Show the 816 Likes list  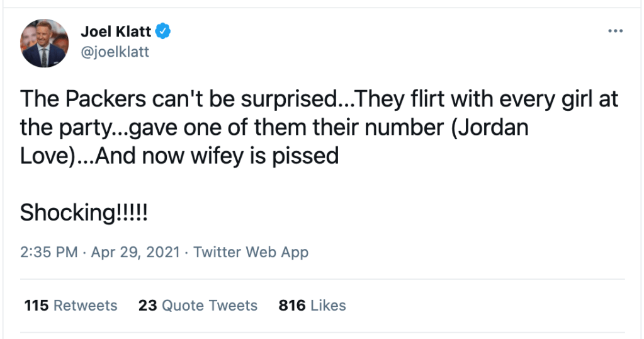click(312, 306)
